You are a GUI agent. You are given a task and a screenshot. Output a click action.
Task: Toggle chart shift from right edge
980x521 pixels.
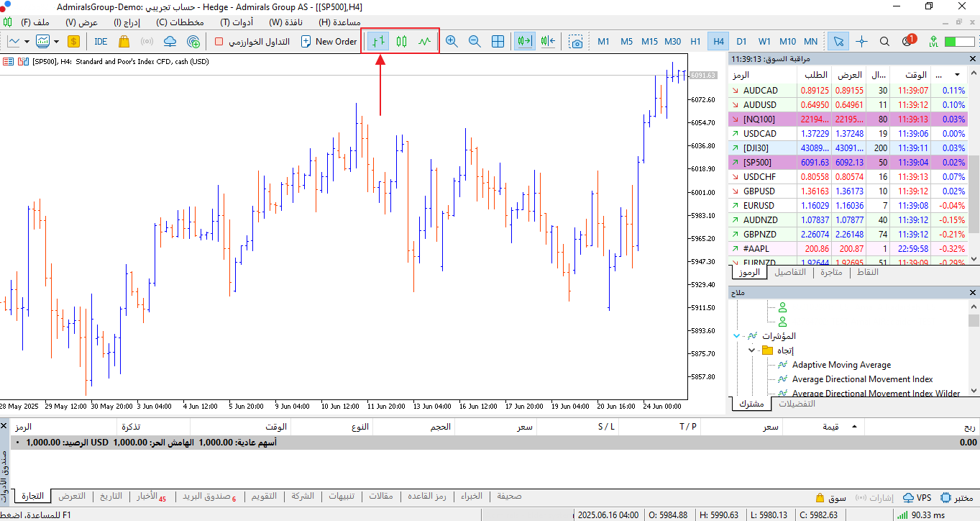549,41
